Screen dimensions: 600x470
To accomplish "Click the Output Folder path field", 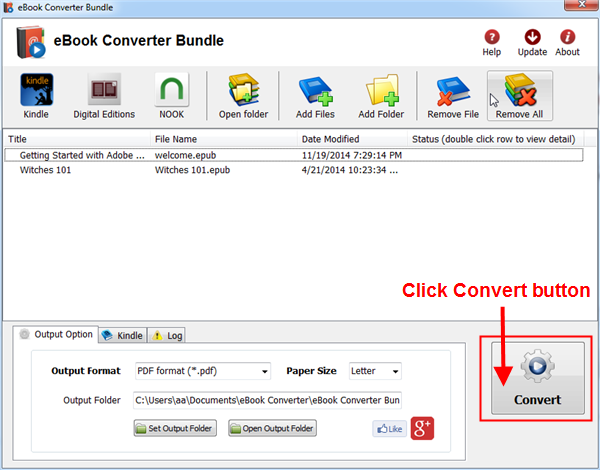I will click(x=267, y=400).
